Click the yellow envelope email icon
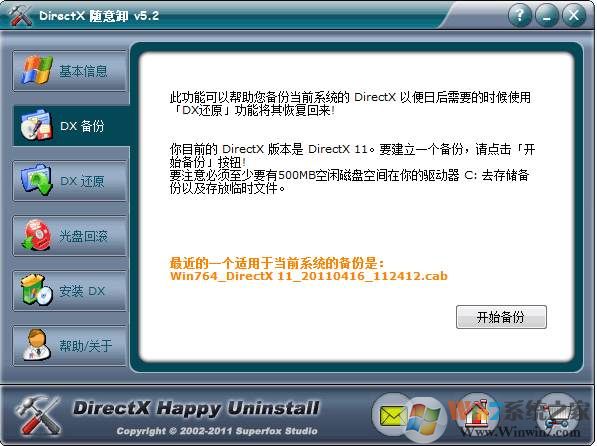This screenshot has width=597, height=446. coord(393,416)
